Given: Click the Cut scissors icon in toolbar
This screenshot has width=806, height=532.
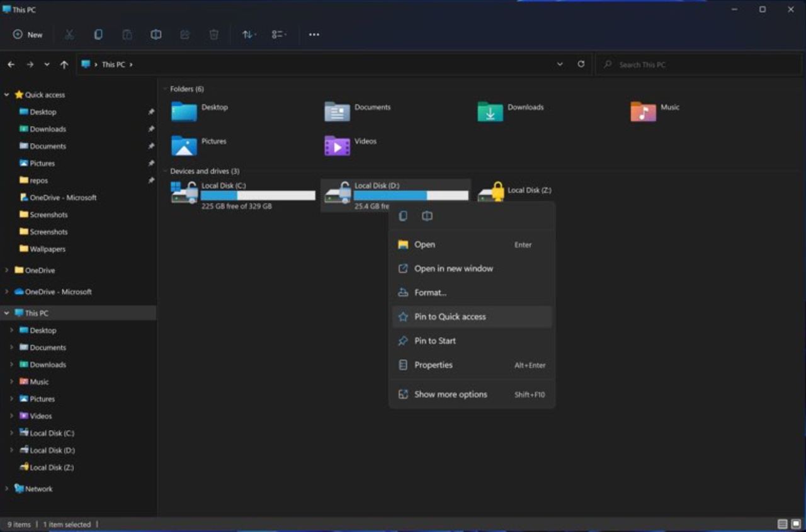Looking at the screenshot, I should click(69, 35).
